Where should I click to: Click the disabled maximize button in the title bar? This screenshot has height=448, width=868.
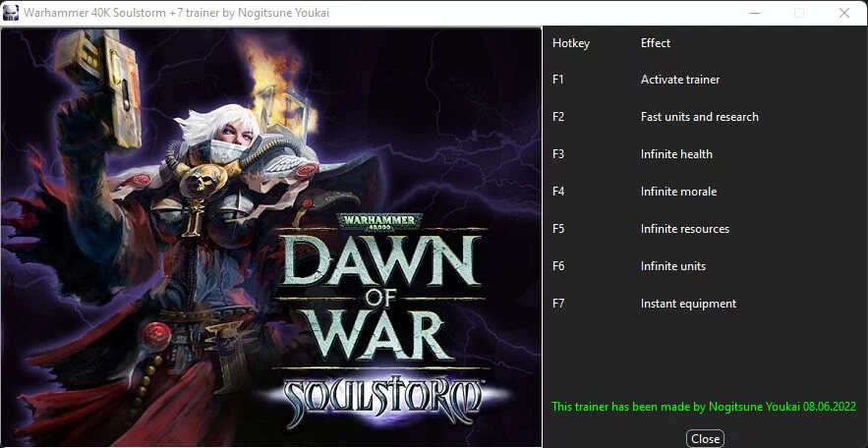[799, 13]
